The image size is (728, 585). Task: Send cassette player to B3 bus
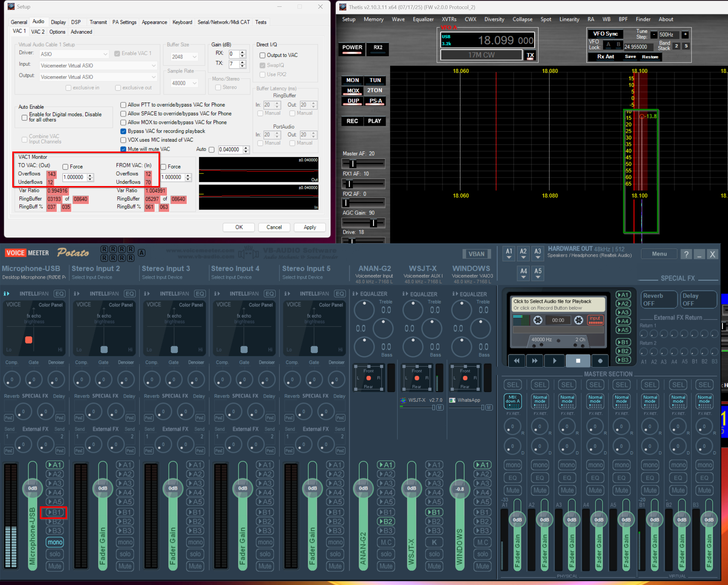click(x=623, y=360)
